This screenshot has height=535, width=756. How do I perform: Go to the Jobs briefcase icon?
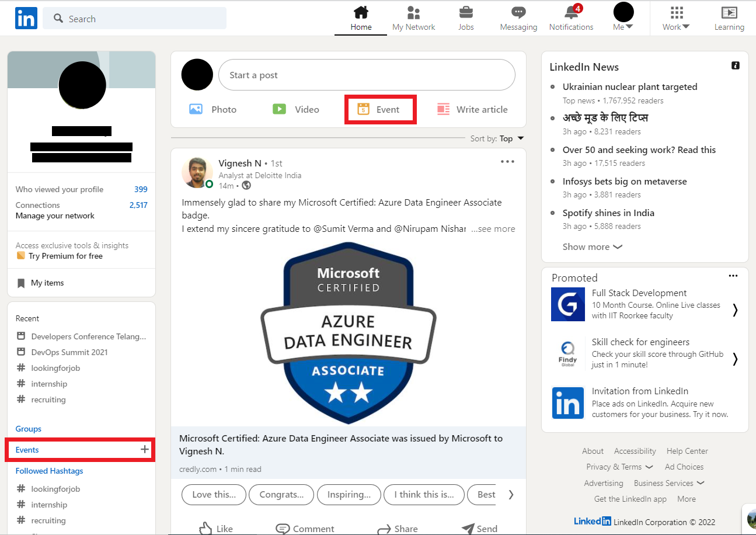[x=466, y=13]
